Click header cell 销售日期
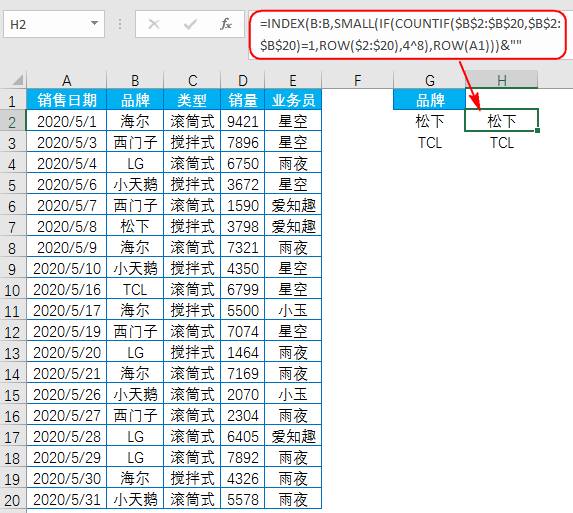Viewport: 573px width, 513px height. coord(67,100)
